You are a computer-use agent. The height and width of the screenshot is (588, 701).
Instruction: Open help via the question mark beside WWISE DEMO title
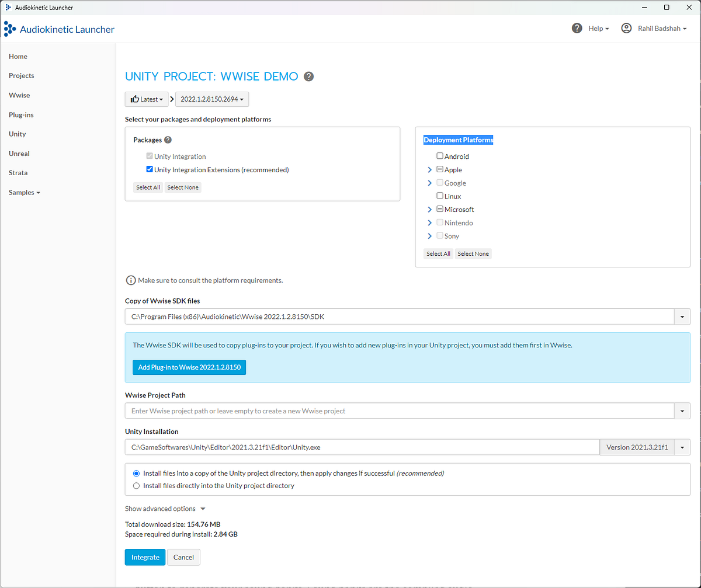[x=308, y=76]
